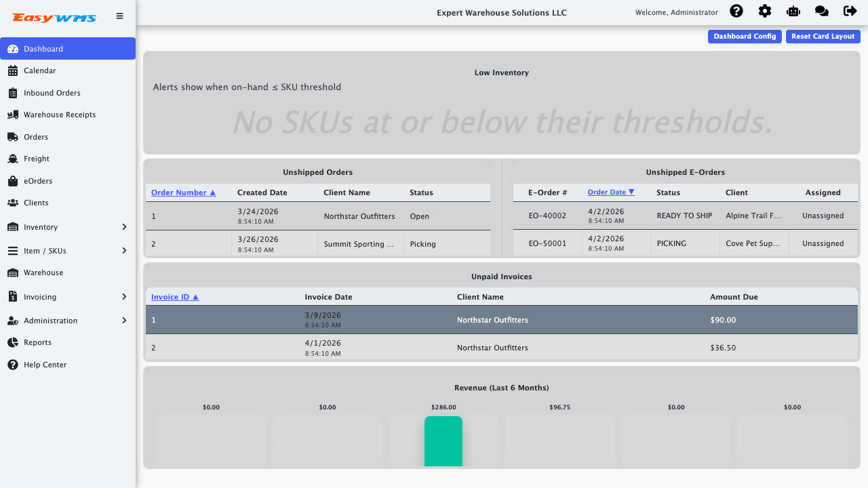Click the Created Date column header

[262, 192]
